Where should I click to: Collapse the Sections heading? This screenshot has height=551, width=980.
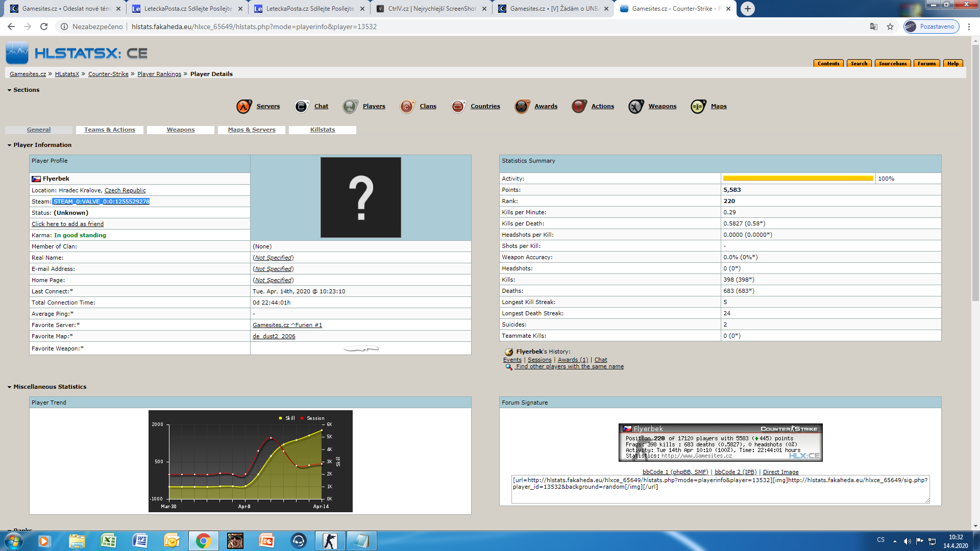pyautogui.click(x=9, y=90)
